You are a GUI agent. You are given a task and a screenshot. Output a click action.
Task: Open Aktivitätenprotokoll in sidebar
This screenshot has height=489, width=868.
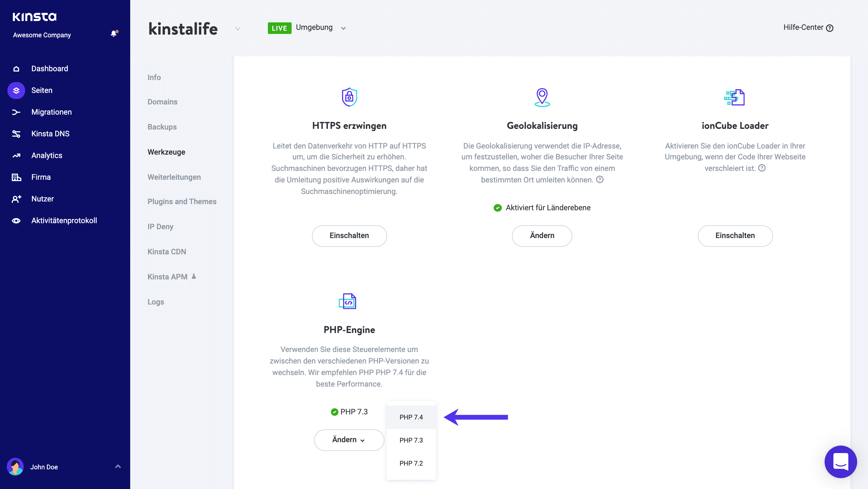(x=64, y=221)
